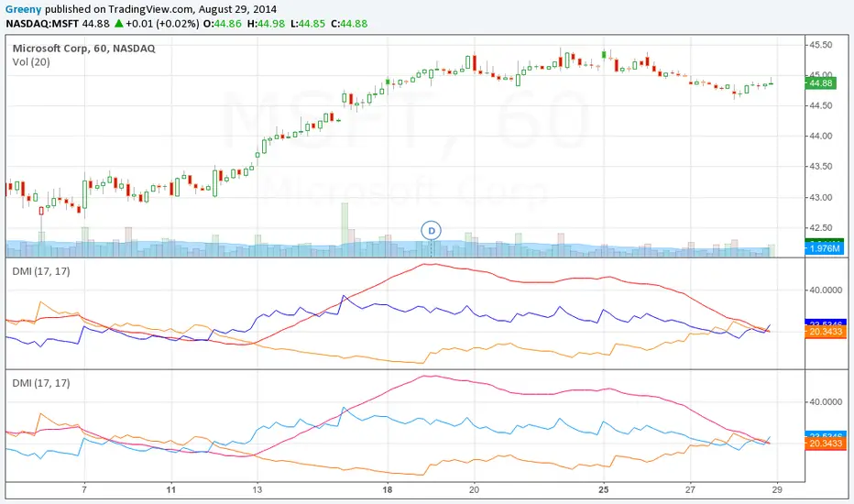The height and width of the screenshot is (504, 854).
Task: Click the date label 29 on time axis
Action: click(777, 489)
